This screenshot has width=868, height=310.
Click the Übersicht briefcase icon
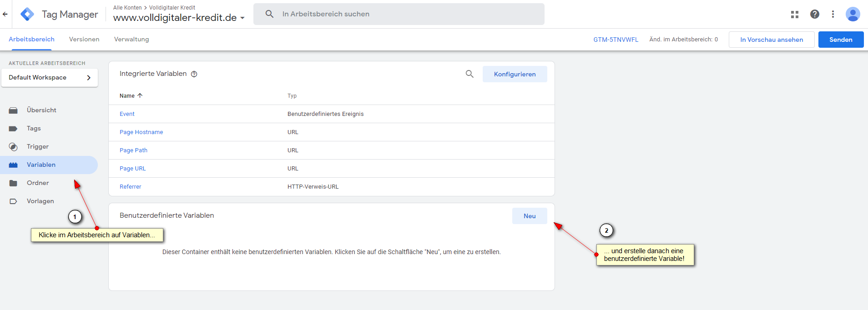[x=13, y=110]
